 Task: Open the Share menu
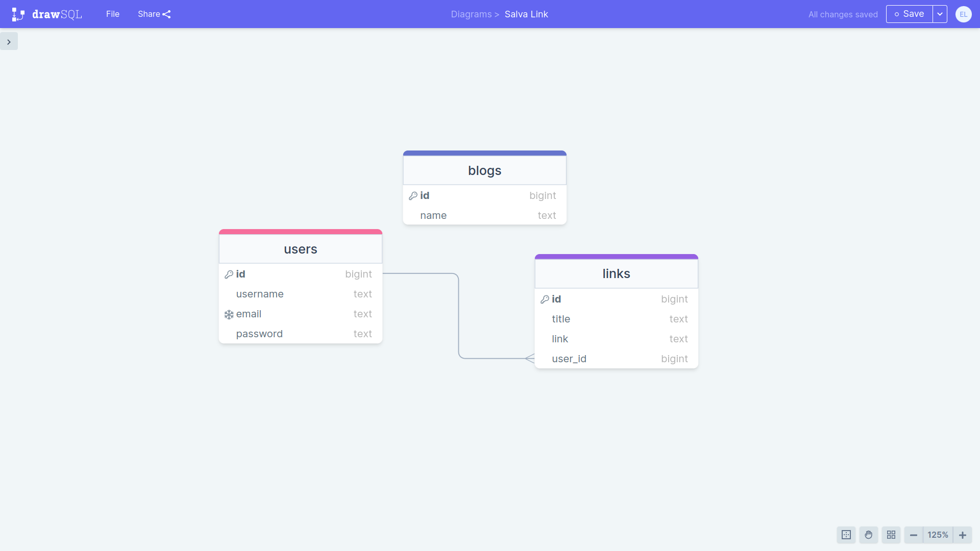(x=149, y=14)
